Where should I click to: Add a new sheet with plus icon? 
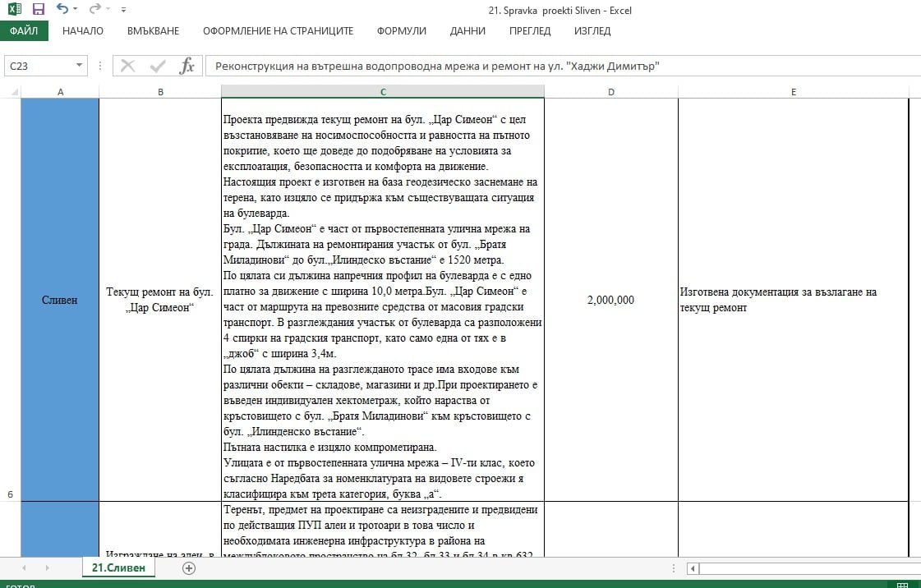tap(189, 568)
